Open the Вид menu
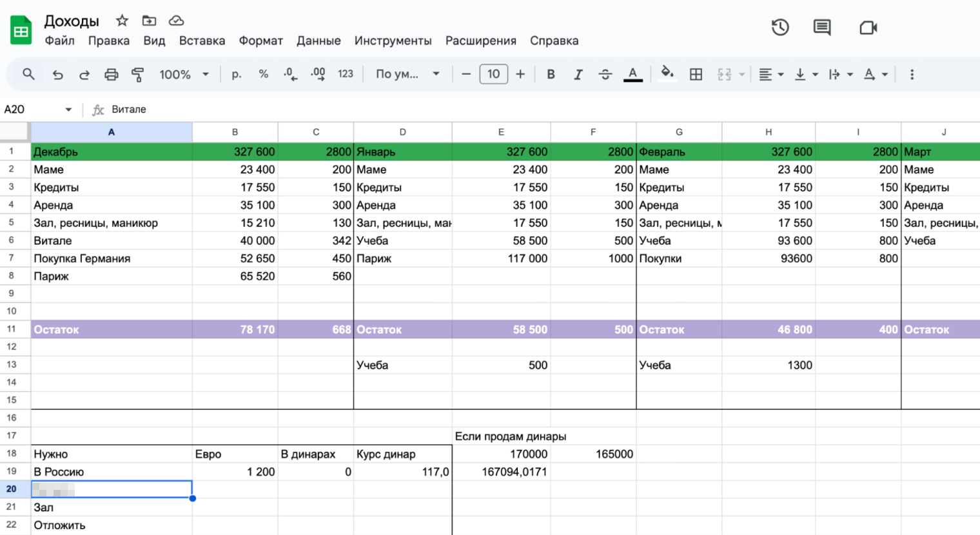980x535 pixels. pyautogui.click(x=154, y=41)
